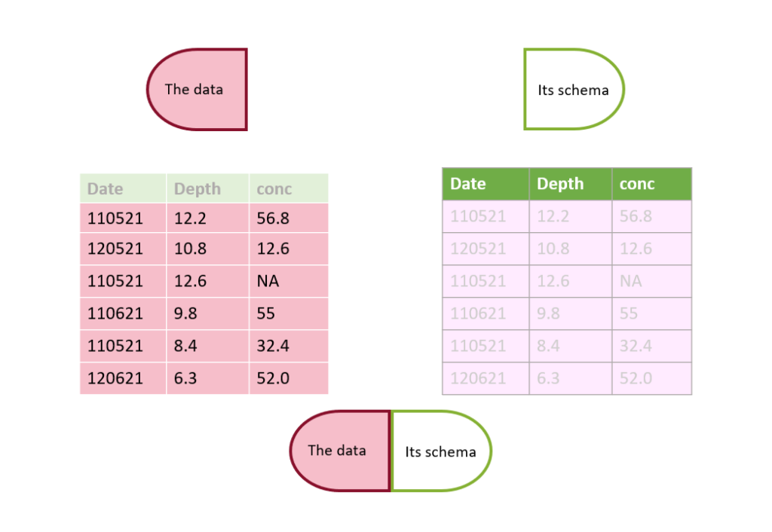Click the faded 'Depth' header in the left table

(208, 188)
